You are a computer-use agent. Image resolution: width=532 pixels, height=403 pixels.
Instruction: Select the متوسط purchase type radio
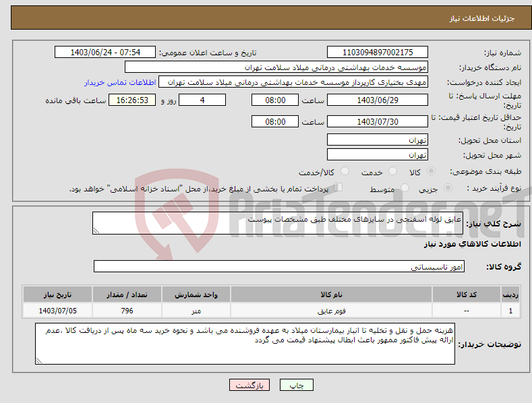tap(405, 188)
